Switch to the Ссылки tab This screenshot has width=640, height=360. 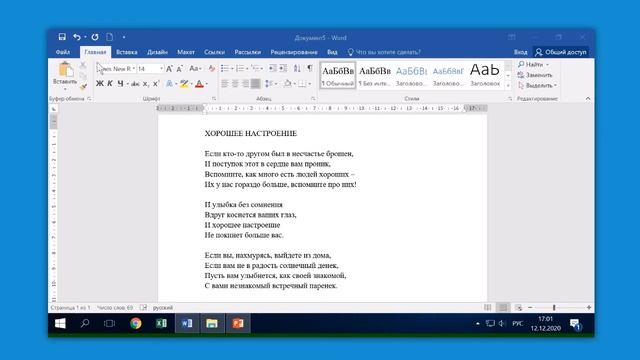tap(214, 52)
